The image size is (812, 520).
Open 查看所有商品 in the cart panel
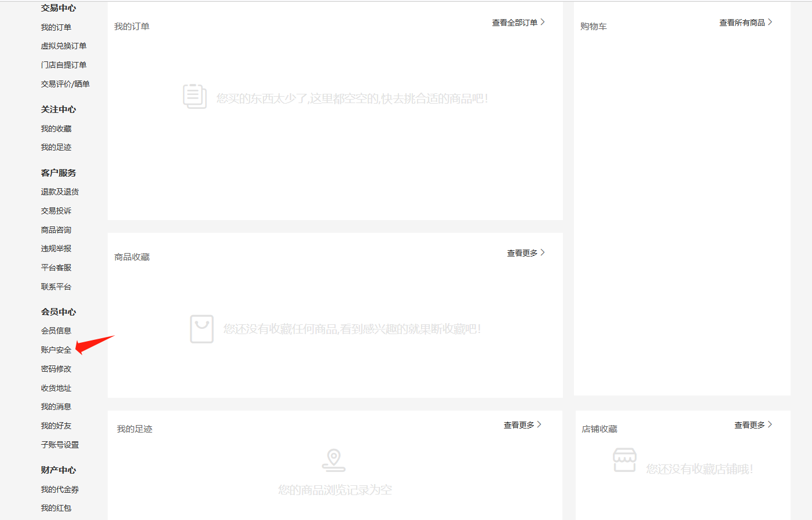[745, 23]
